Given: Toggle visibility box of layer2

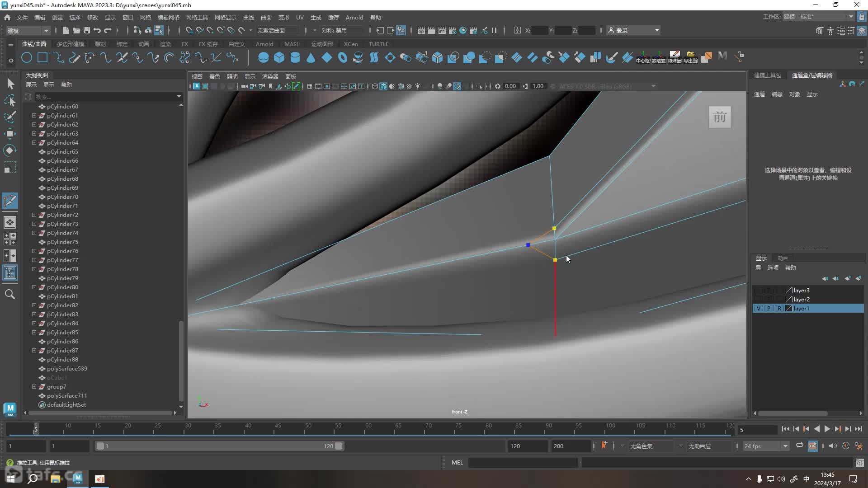Looking at the screenshot, I should (x=759, y=300).
